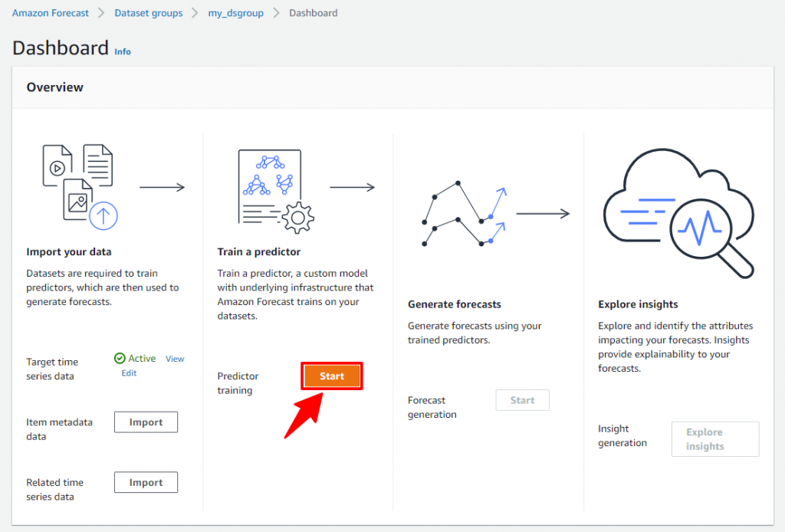Screen dimensions: 785x532
Task: Open my_dsgroup breadcrumb link
Action: (236, 13)
